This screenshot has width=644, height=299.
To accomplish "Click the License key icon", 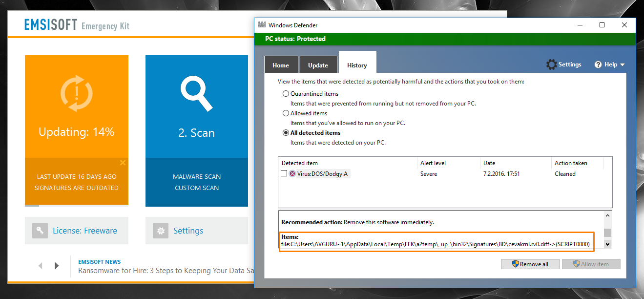I will pos(40,231).
